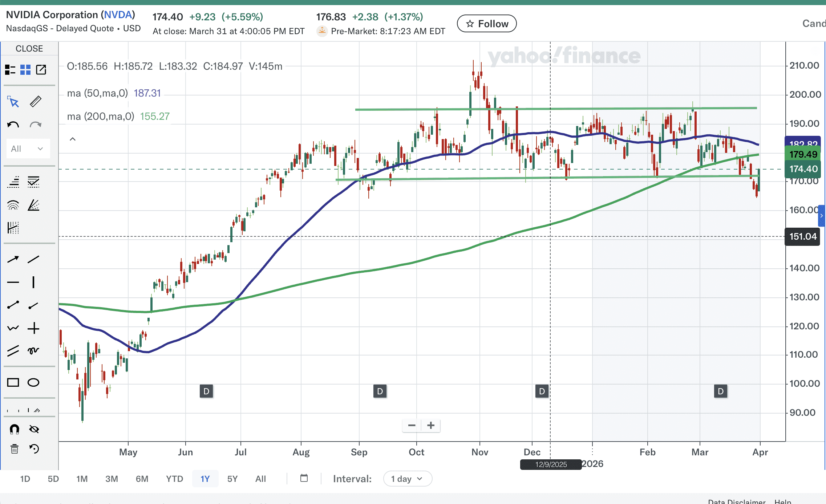
Task: Select the freeform doodle drawing tool
Action: pos(33,350)
